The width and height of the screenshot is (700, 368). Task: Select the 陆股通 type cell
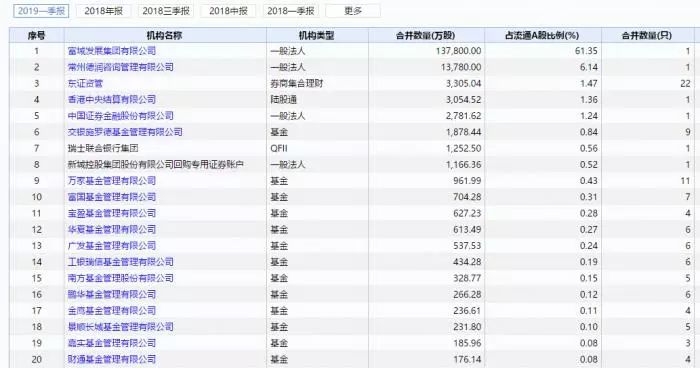pyautogui.click(x=283, y=100)
